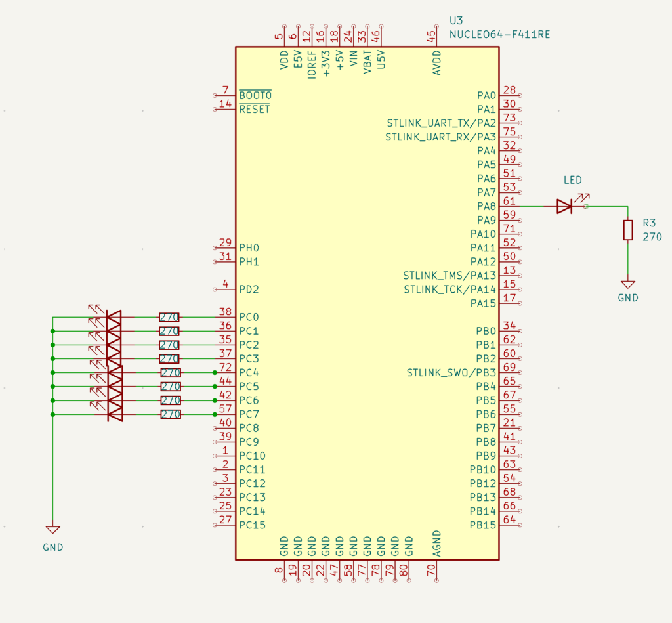
Task: Click the 'STLINK_TMS/PA13' pin name
Action: [x=450, y=275]
